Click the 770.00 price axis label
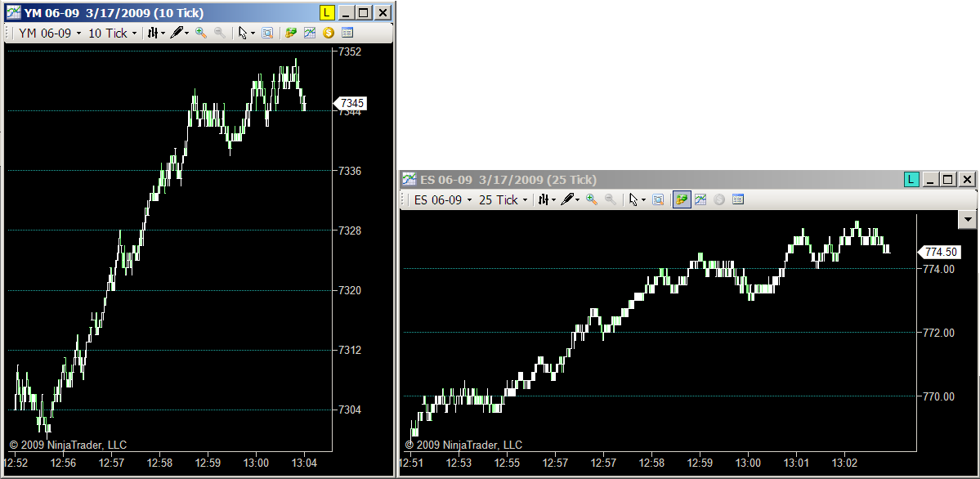980x479 pixels. pyautogui.click(x=939, y=396)
